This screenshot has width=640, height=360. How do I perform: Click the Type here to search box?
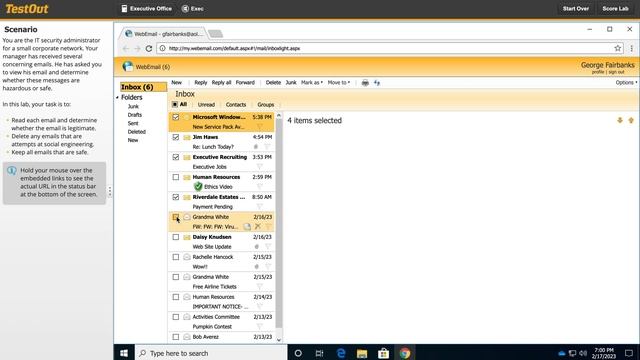(211, 353)
